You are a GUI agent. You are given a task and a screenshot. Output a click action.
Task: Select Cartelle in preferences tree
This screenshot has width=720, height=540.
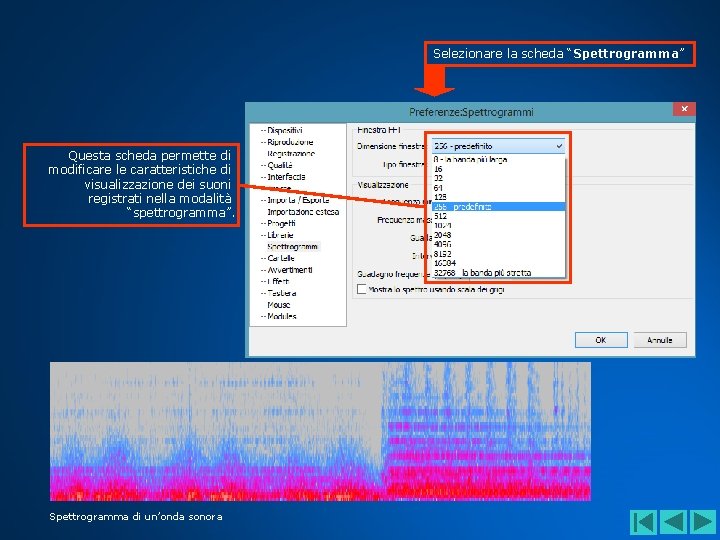click(x=281, y=258)
